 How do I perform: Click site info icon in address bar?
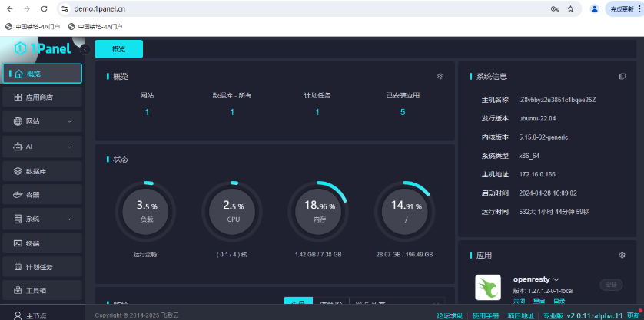65,9
